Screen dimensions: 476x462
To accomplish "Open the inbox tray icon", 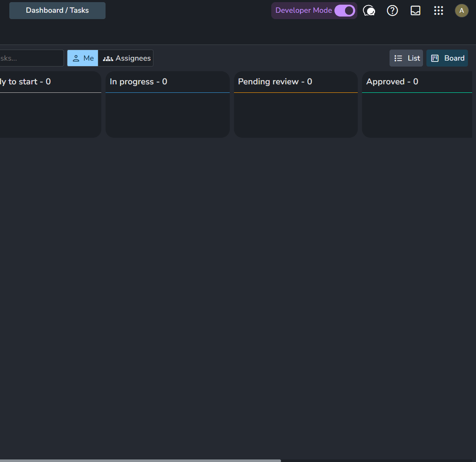I will click(x=415, y=11).
